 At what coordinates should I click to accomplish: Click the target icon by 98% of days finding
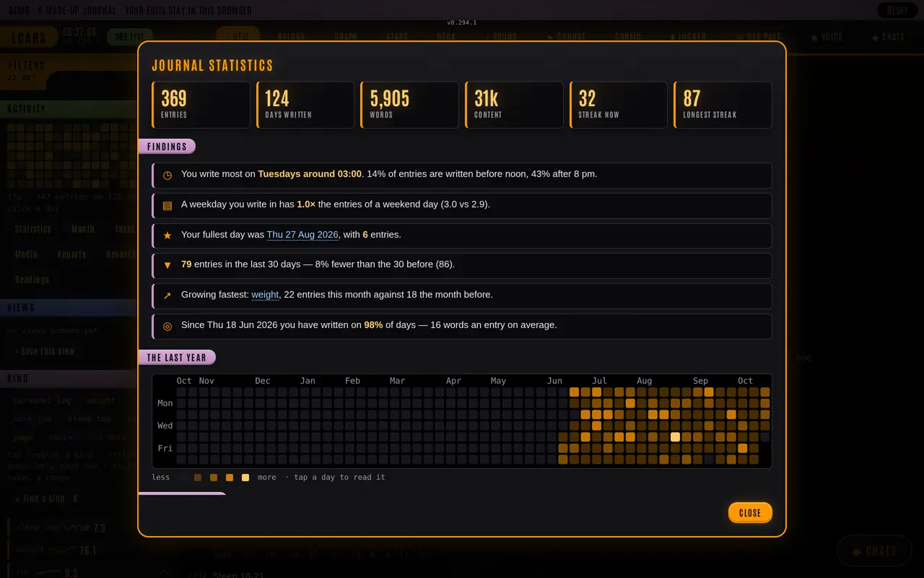pos(167,326)
